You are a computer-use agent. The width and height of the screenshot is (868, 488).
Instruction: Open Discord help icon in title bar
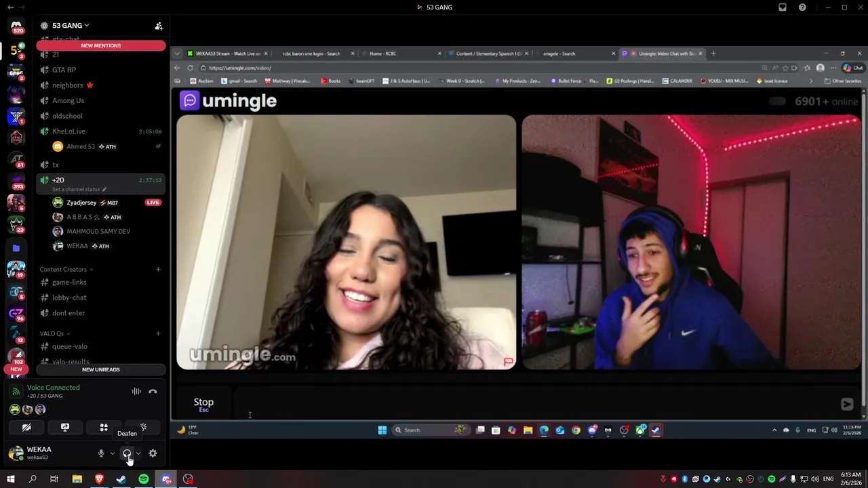[803, 7]
